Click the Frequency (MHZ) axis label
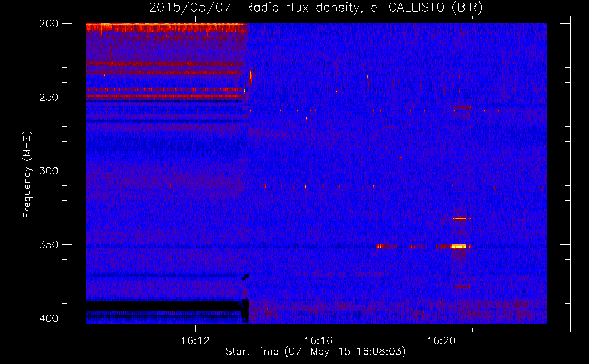Viewport: 589px width, 364px height. (27, 174)
